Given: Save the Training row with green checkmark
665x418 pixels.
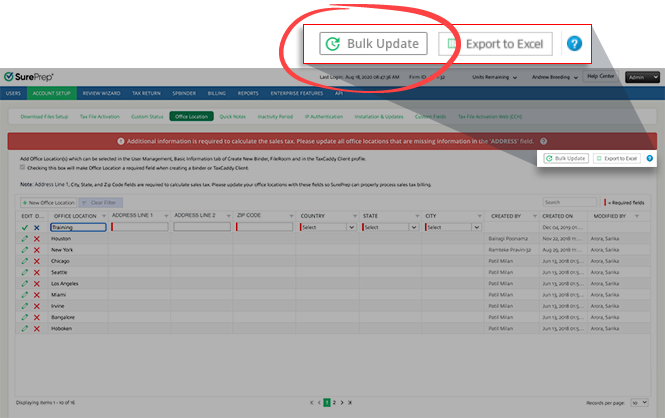Looking at the screenshot, I should pos(24,228).
